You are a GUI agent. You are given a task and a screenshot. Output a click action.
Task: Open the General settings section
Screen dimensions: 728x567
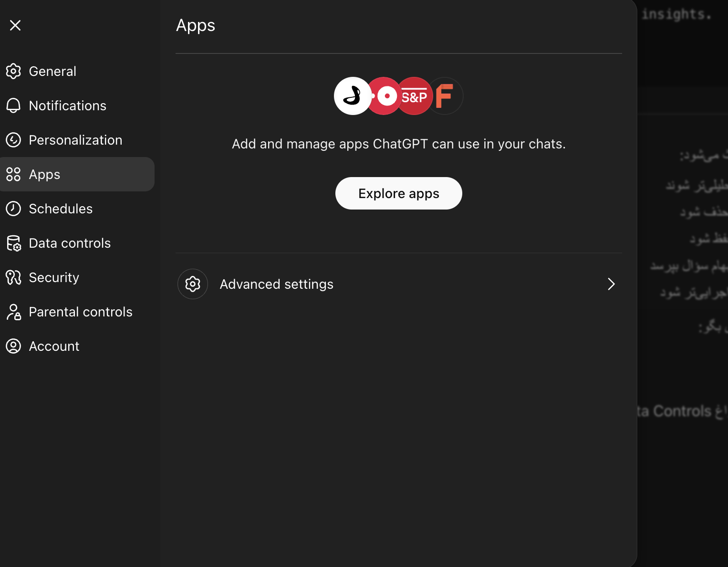tap(52, 71)
